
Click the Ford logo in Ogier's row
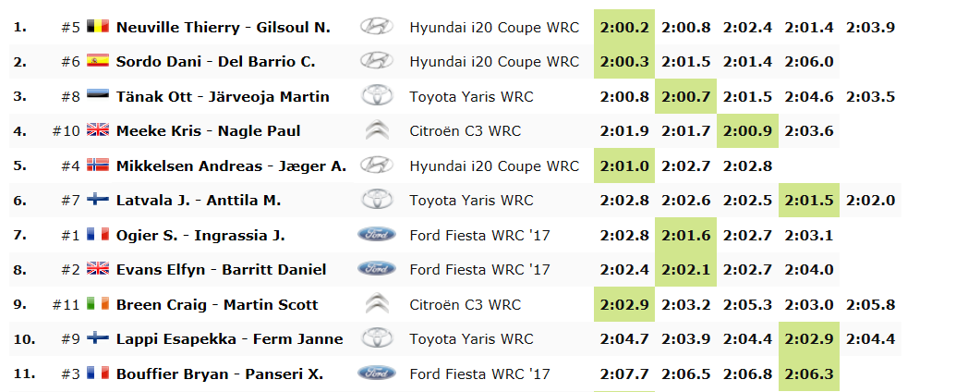tap(376, 235)
